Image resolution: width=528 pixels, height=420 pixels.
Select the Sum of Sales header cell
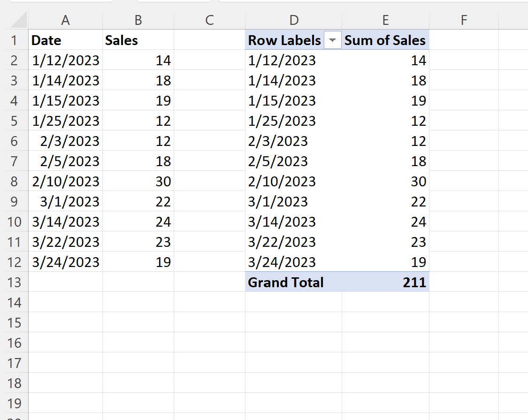385,40
